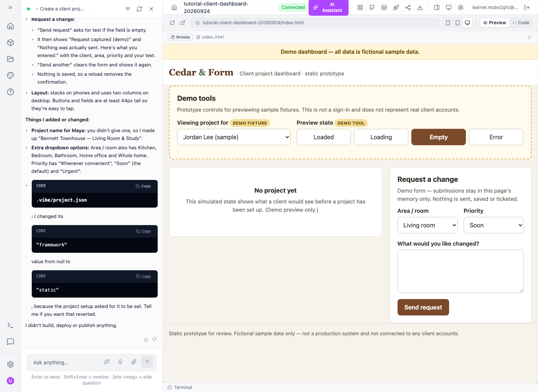538x392 pixels.
Task: Open the terminal prompt icon in the sidebar
Action: [x=10, y=325]
